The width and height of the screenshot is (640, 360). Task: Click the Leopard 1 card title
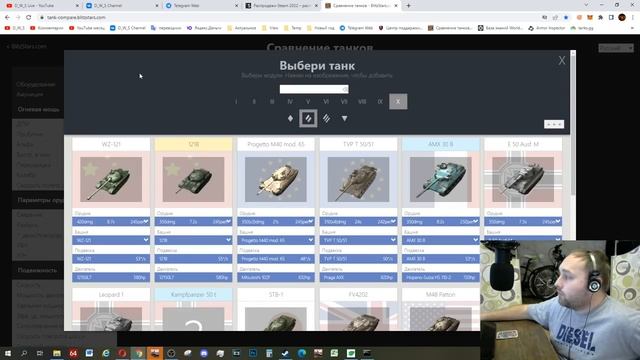[111, 295]
